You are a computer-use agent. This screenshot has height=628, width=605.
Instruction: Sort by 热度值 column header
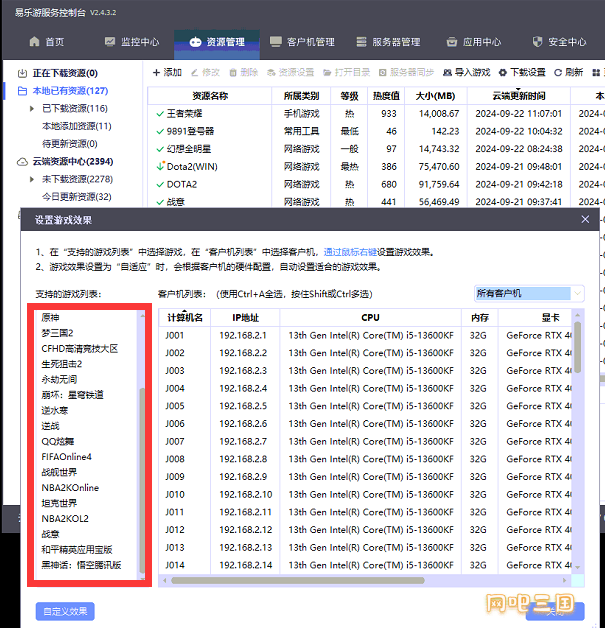pos(386,96)
